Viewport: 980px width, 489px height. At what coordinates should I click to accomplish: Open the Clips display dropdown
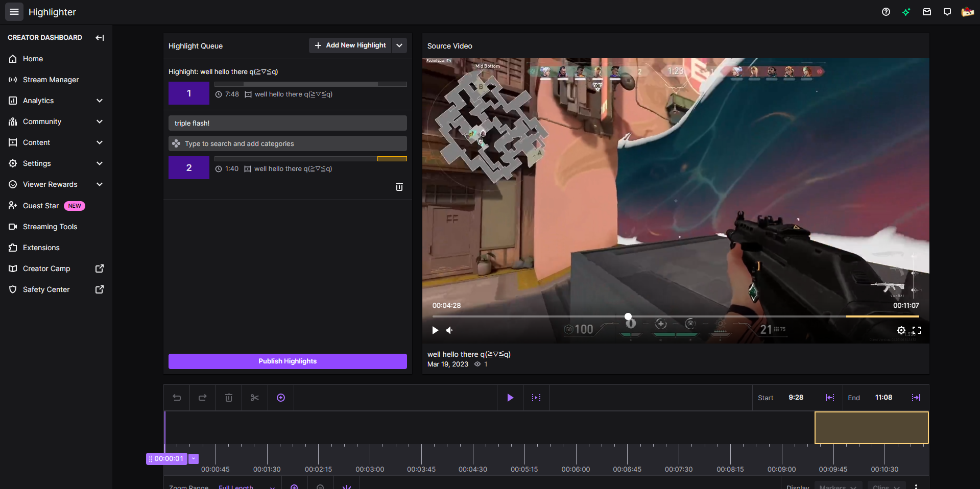(x=886, y=486)
